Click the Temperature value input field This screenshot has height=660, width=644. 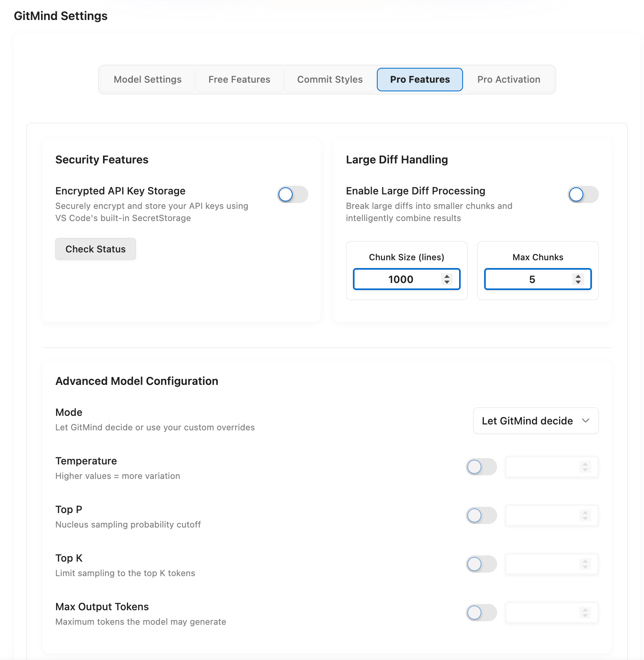point(552,467)
